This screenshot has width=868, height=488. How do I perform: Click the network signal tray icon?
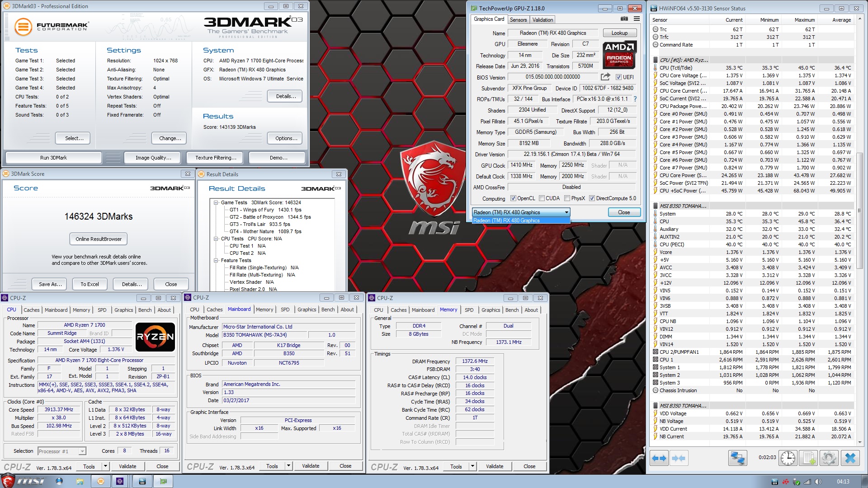(807, 482)
